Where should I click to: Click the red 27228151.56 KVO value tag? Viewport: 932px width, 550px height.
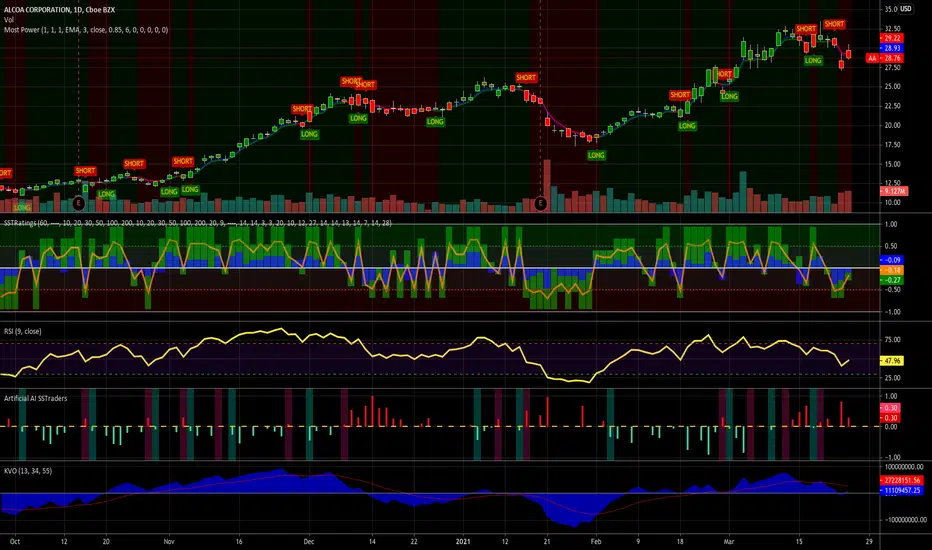coord(901,480)
